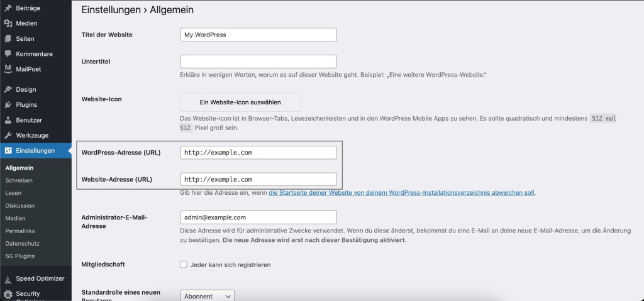Open Schreiben settings submenu
Viewport: 644px width, 301px height.
(19, 180)
